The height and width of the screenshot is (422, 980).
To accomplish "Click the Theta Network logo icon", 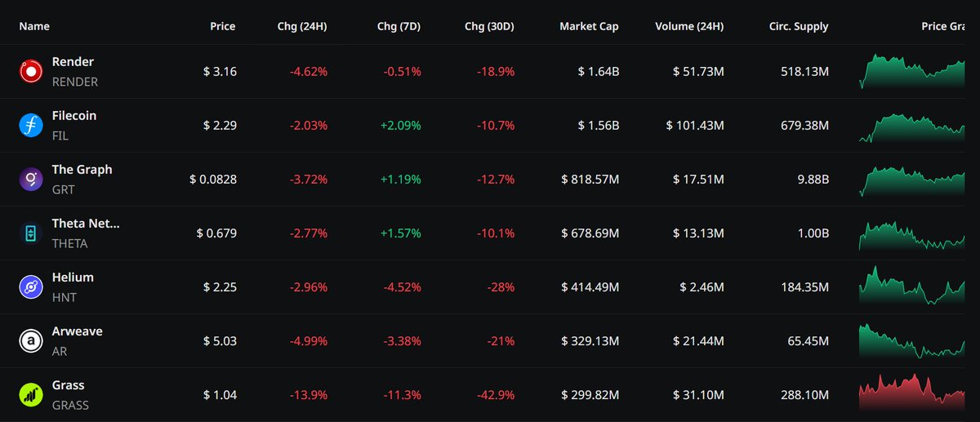I will 31,233.
